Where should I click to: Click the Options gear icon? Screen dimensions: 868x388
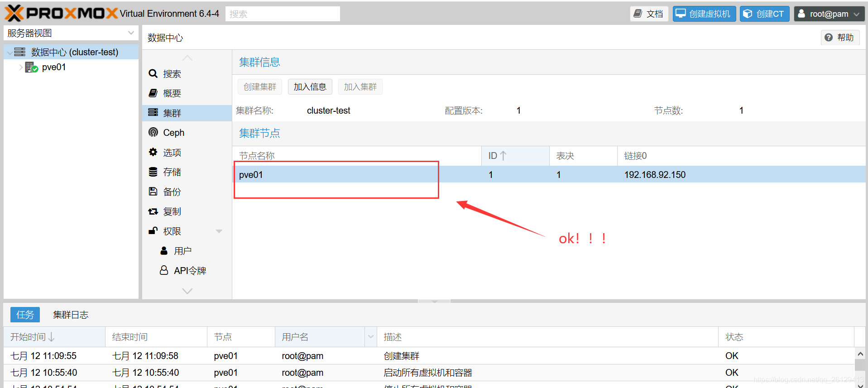click(153, 152)
